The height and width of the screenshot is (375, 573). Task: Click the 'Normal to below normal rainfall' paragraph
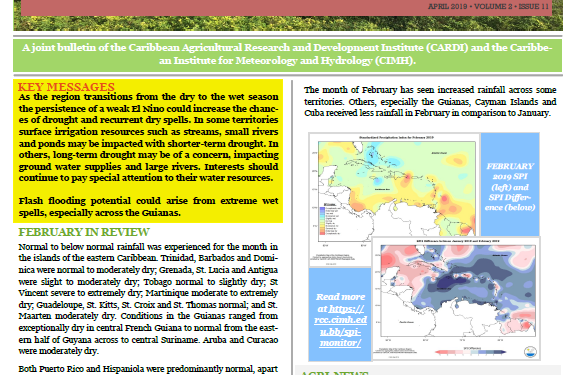pyautogui.click(x=148, y=299)
